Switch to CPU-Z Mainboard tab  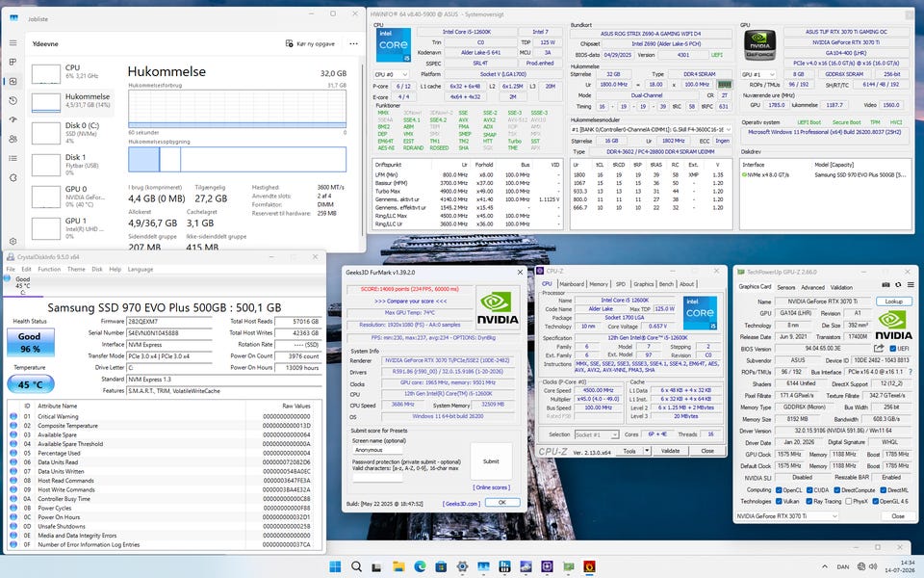(x=572, y=284)
